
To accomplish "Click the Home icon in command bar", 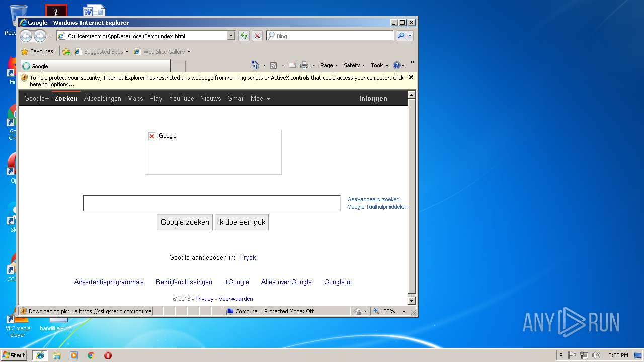I will point(255,65).
